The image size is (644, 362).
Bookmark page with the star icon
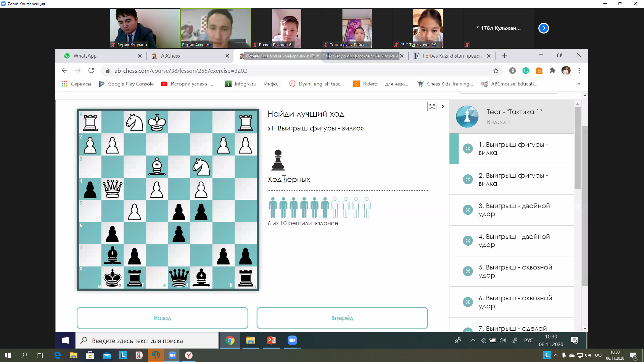pos(496,71)
